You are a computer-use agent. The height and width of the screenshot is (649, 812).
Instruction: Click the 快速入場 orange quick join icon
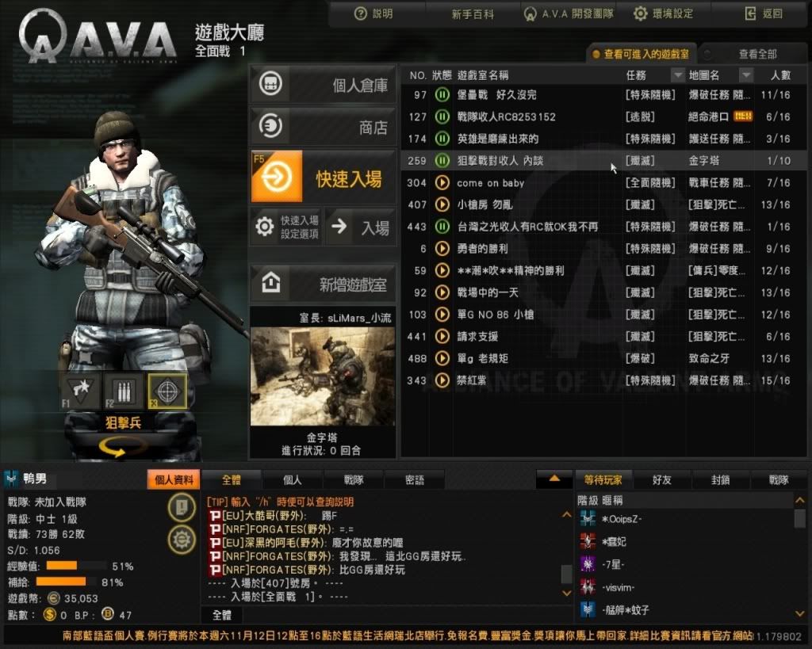[x=277, y=177]
